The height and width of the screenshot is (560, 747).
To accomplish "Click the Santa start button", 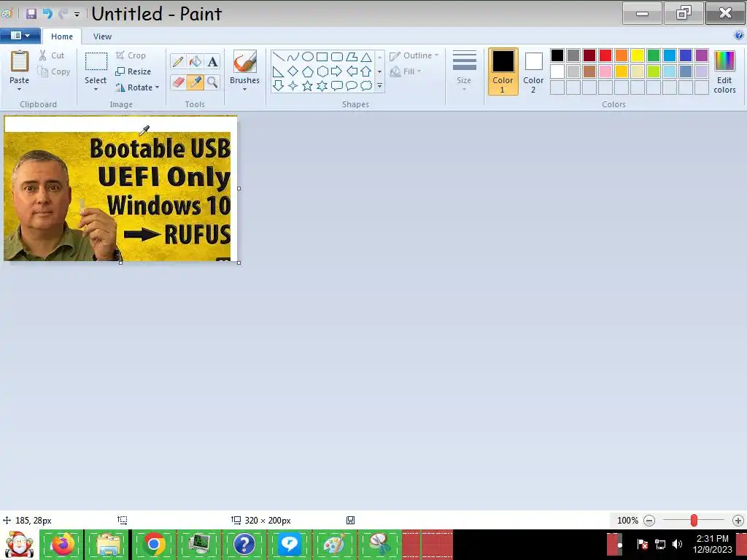I will tap(19, 544).
